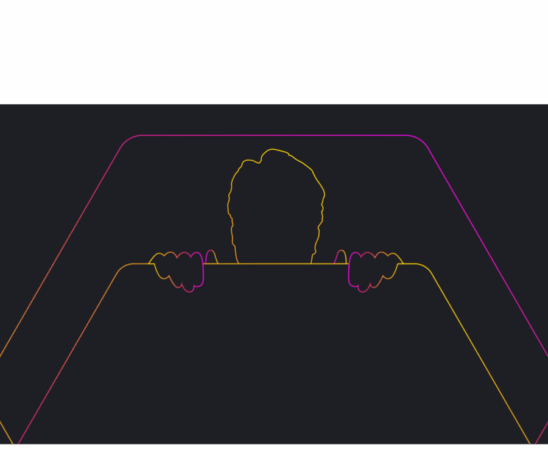Image resolution: width=548 pixels, height=450 pixels.
Task: Click the short magenta line at bottom-right corner
Action: 541,433
